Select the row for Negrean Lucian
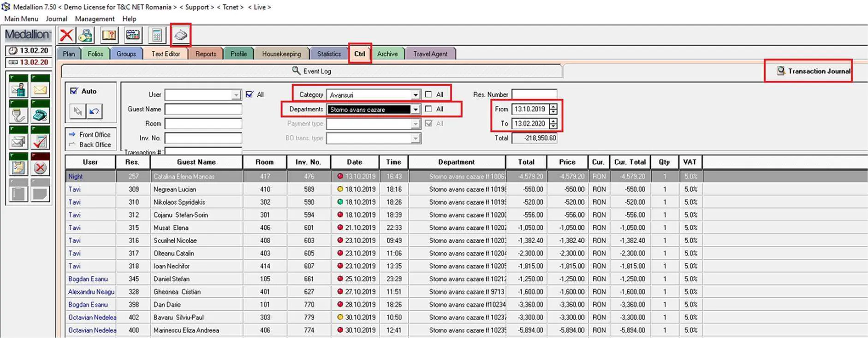This screenshot has height=338, width=868. click(x=384, y=189)
